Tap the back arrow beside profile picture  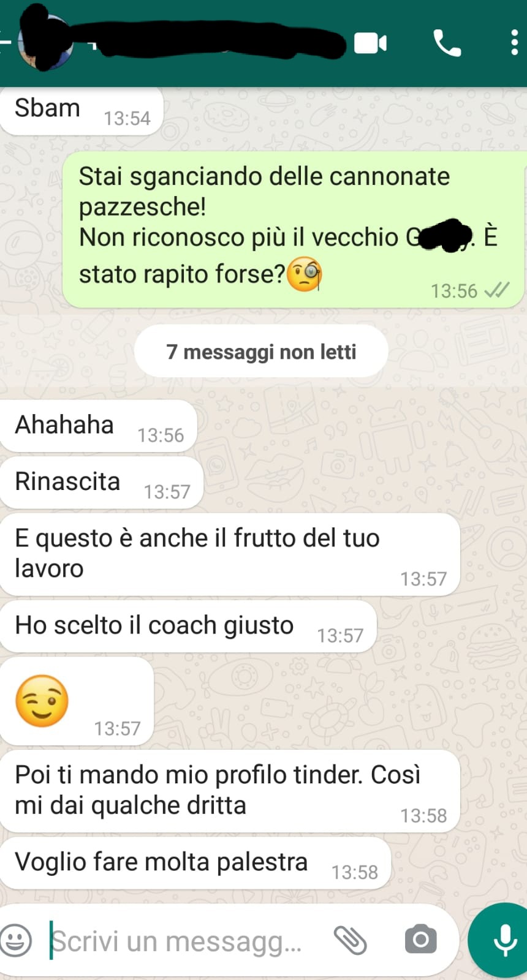tap(6, 43)
